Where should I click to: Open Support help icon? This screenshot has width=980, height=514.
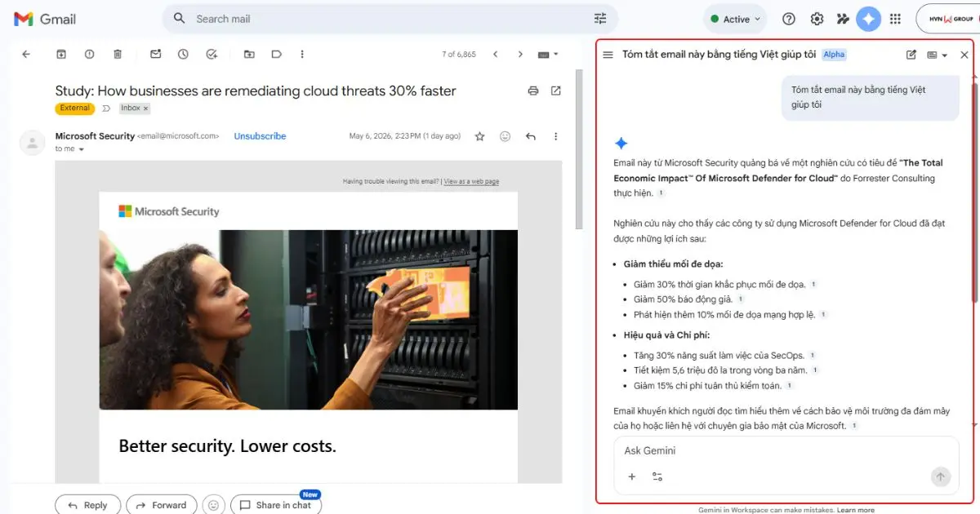click(789, 19)
